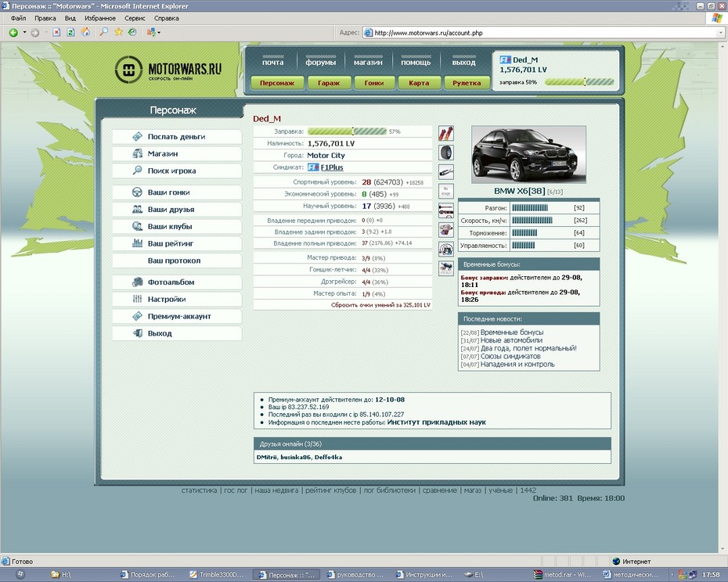Open the shock absorbers car part icon
Screen dimensions: 728x582
coord(446,134)
